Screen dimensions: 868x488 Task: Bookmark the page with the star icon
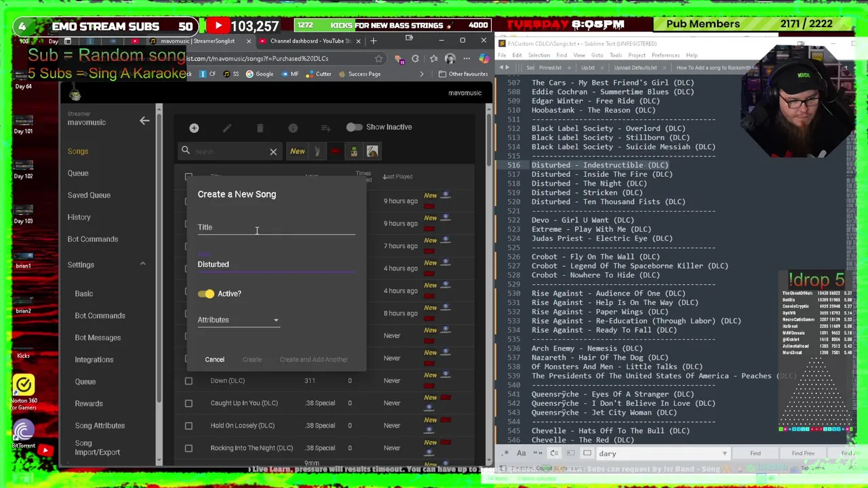tap(378, 59)
